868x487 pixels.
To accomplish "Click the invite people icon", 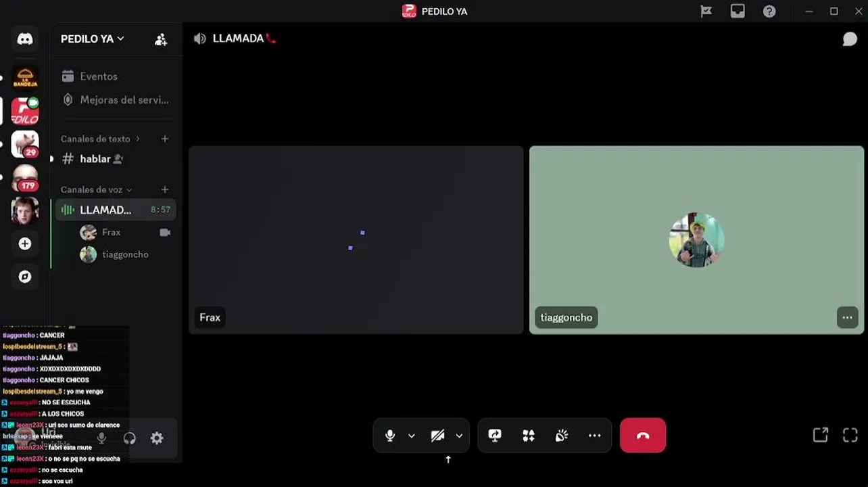I will pyautogui.click(x=161, y=40).
